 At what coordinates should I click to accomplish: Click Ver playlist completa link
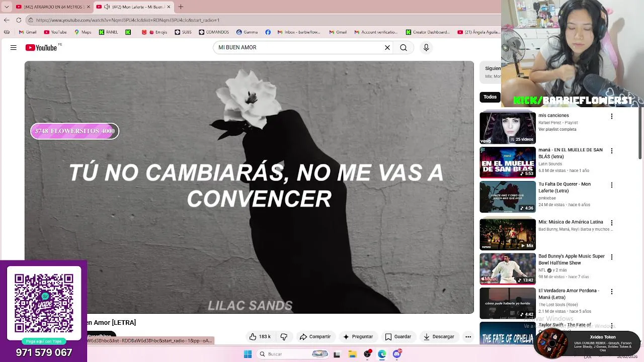tap(557, 129)
